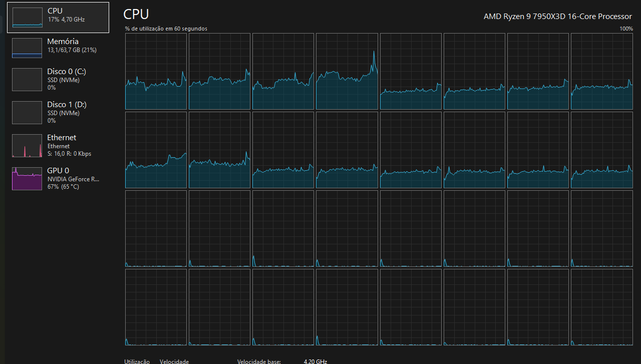Click the Ethernet mini graph thumbnail

click(x=27, y=145)
